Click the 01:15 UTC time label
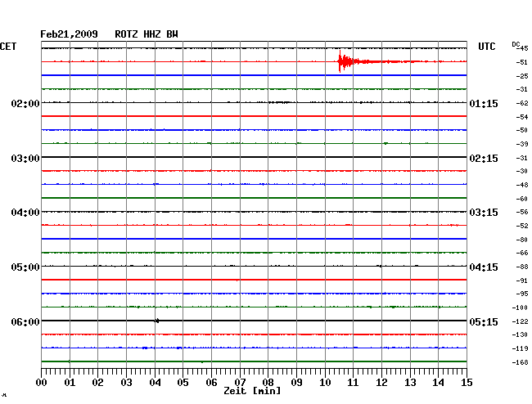 coord(484,103)
